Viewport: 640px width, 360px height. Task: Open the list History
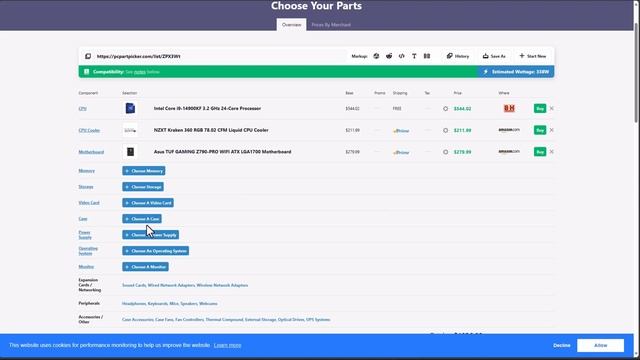coord(458,56)
